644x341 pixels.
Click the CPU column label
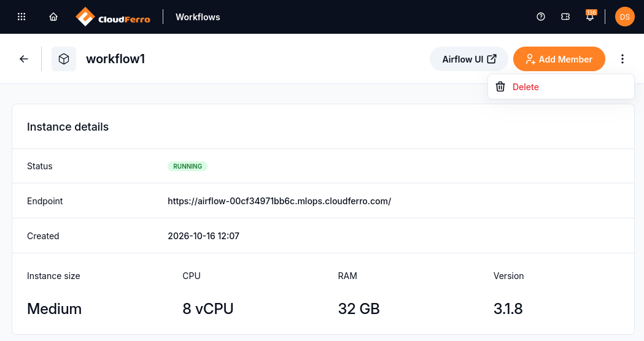point(192,276)
